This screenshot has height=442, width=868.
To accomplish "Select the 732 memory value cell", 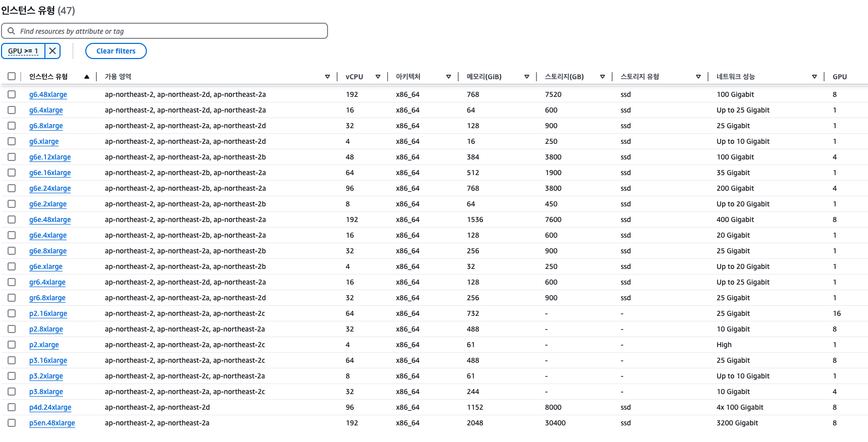I will click(x=473, y=313).
